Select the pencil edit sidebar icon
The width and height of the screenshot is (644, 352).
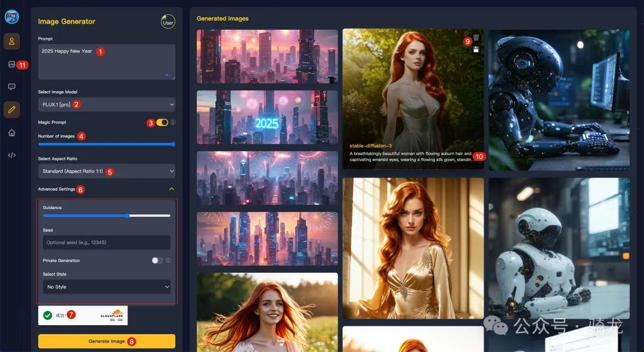click(11, 110)
